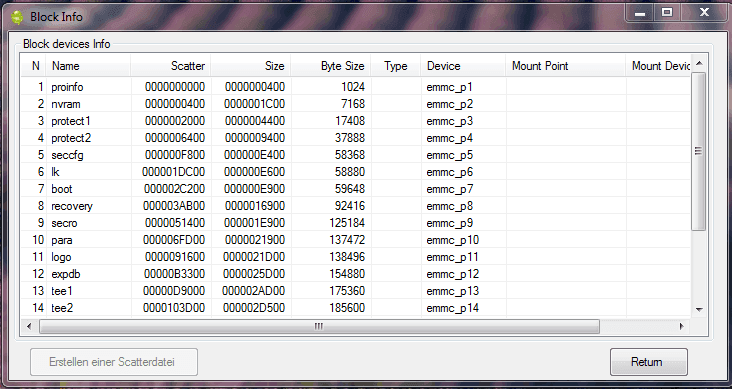The image size is (732, 389).
Task: Click device cell emmc_p10
Action: click(452, 240)
